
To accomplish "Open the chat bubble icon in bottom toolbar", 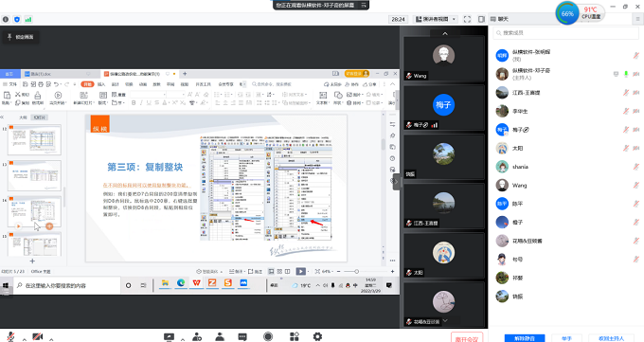I will coord(242,337).
